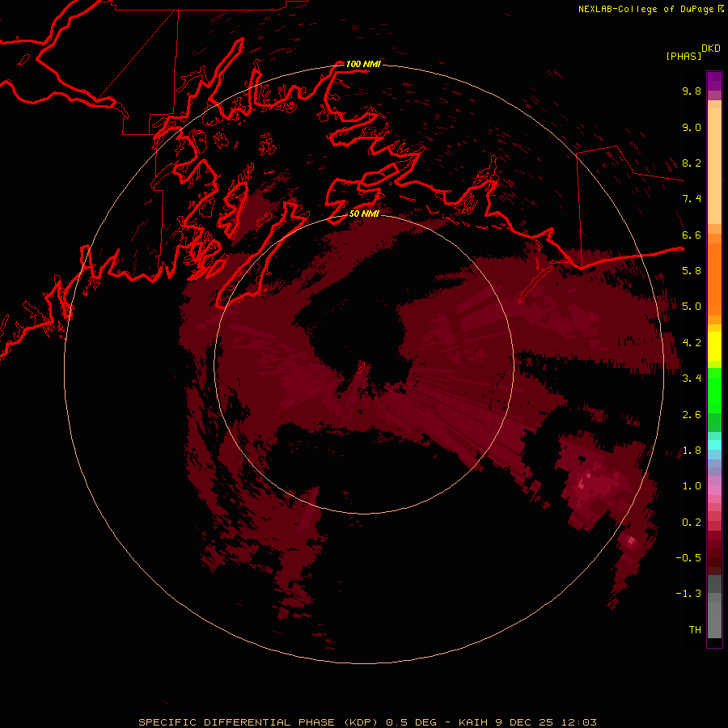
Task: Click the 9.8 value on the color scale
Action: 692,91
